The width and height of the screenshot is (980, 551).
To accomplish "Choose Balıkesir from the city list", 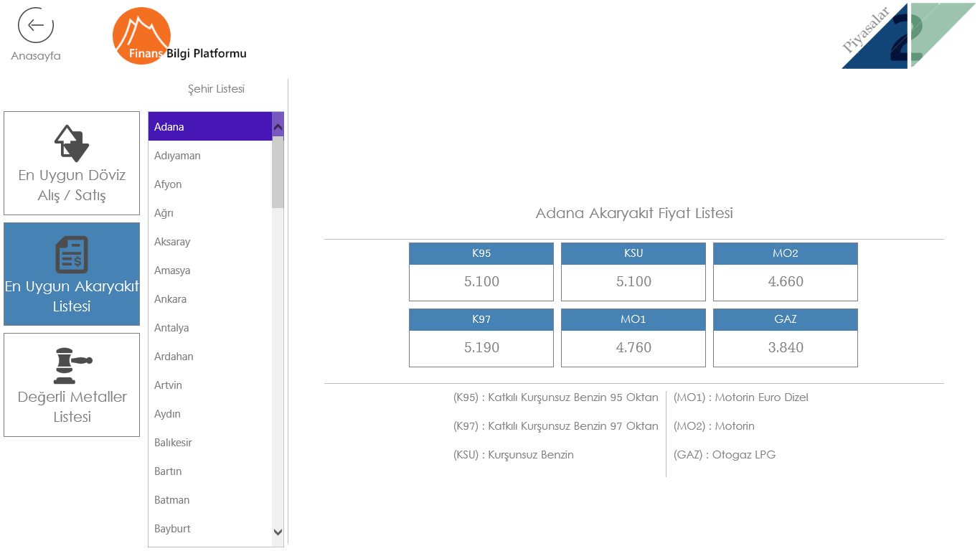I will [173, 443].
